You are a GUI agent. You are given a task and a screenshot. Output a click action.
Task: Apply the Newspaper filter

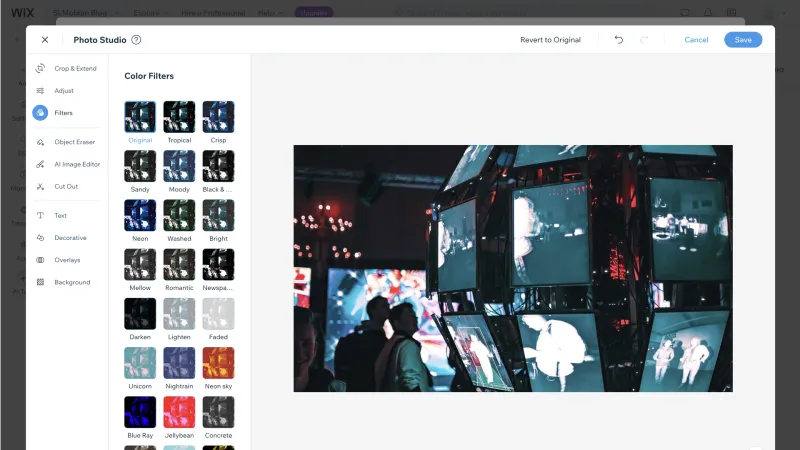click(218, 264)
